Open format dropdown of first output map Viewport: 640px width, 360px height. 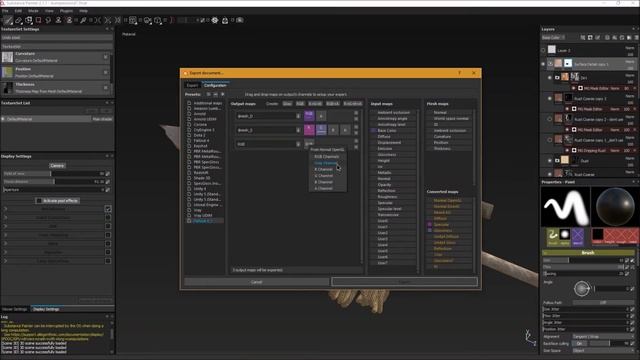point(298,116)
